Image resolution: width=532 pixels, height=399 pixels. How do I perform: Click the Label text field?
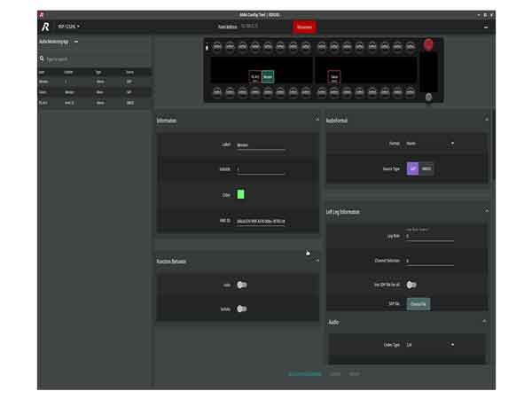click(x=261, y=145)
